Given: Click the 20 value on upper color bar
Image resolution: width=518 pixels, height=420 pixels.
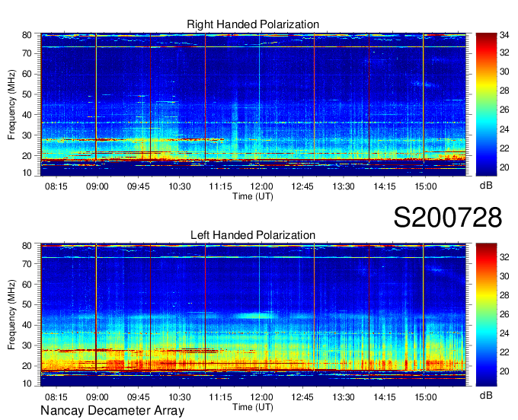Looking at the screenshot, I should click(x=504, y=167).
